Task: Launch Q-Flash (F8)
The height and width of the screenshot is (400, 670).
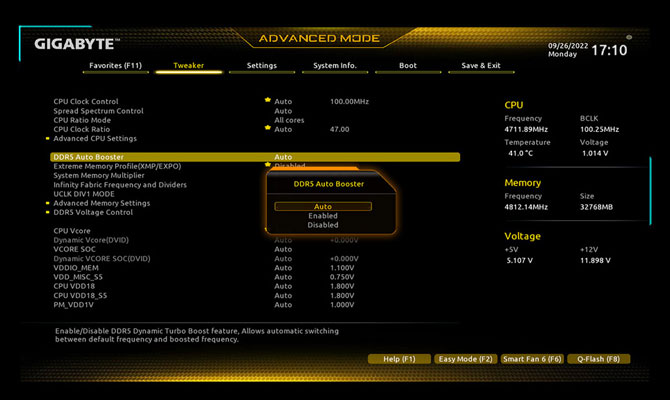Action: click(598, 359)
